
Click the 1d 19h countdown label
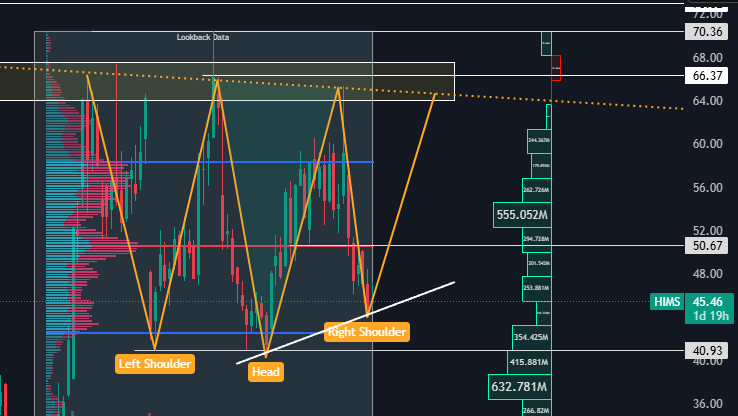pyautogui.click(x=711, y=316)
